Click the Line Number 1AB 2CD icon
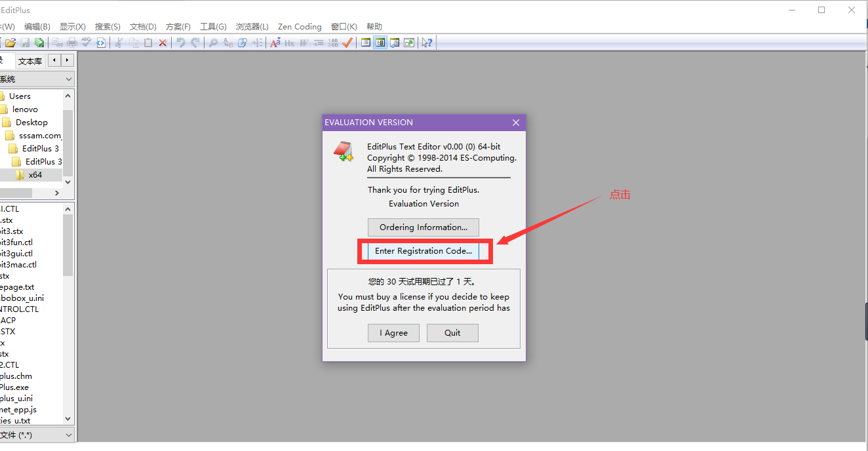Screen dimensions: 868x451 pyautogui.click(x=332, y=43)
